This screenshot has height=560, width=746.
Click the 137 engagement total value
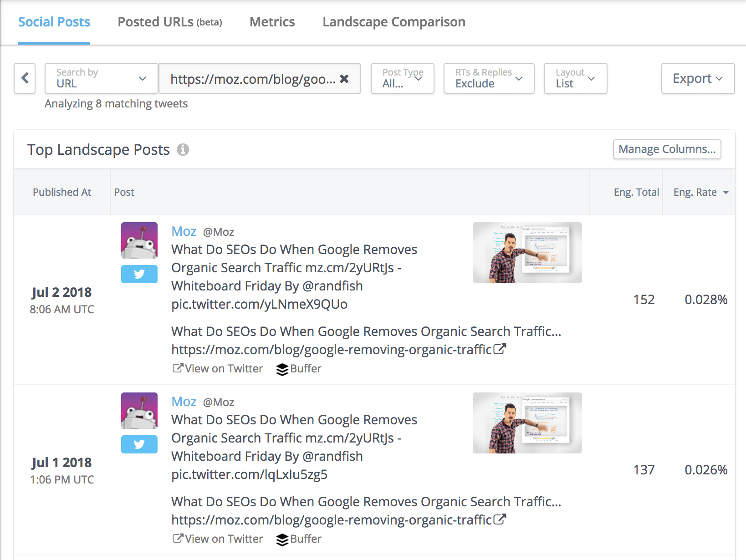point(644,470)
